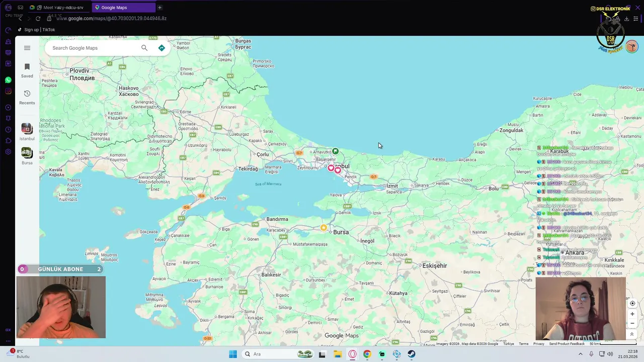
Task: Click the yellow starred marker near Bursa
Action: pos(324,228)
